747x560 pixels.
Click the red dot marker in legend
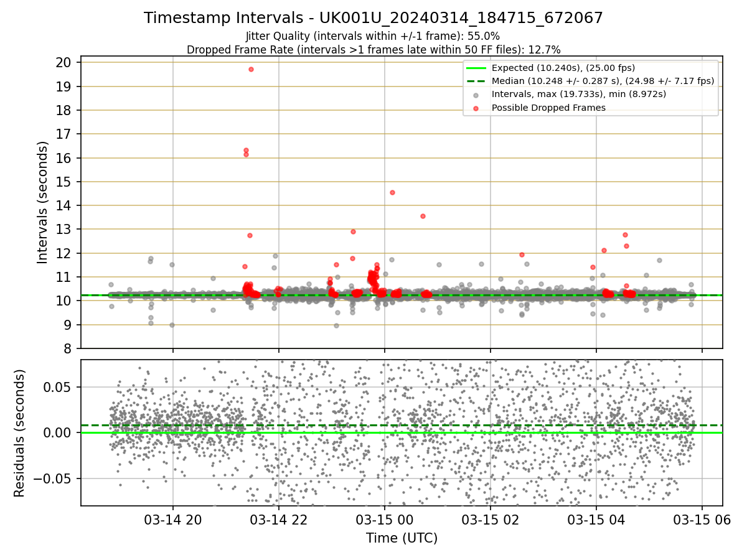click(x=476, y=108)
